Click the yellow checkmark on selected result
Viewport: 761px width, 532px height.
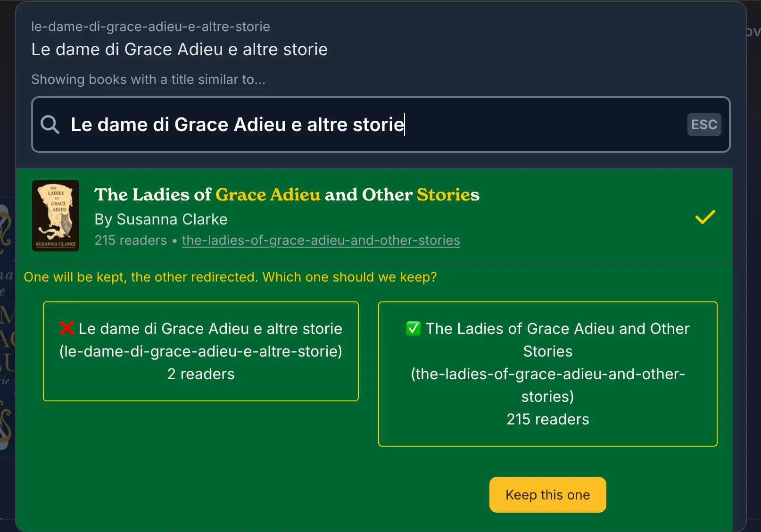pos(705,217)
